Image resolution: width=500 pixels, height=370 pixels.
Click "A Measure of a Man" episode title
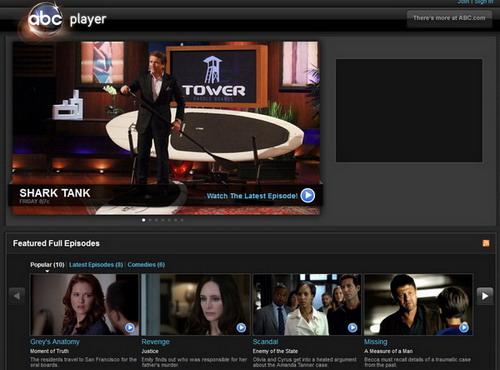coord(388,351)
